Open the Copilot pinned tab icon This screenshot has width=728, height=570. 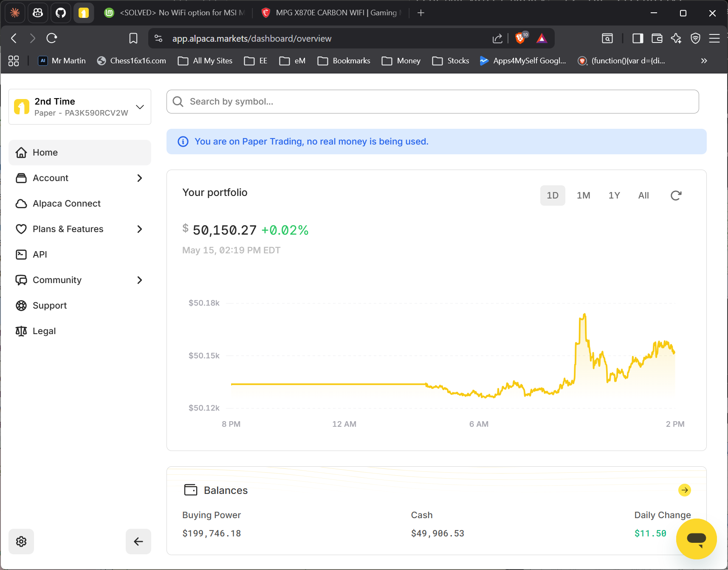(x=38, y=13)
